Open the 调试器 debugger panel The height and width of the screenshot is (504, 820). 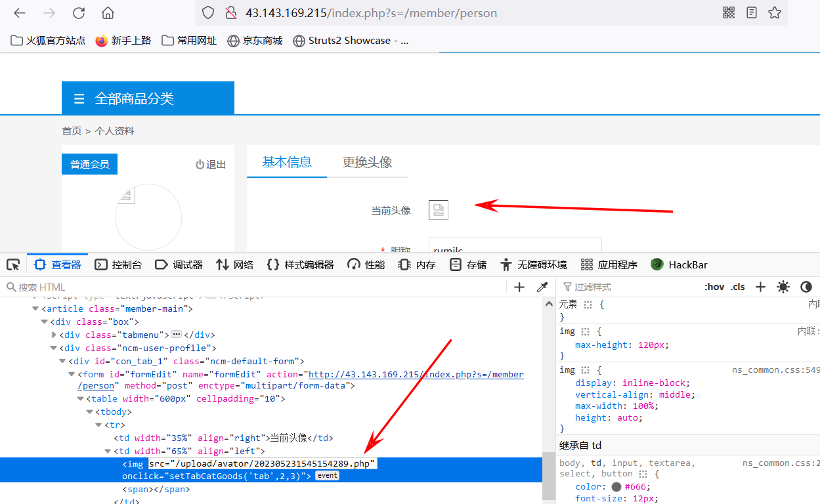click(179, 264)
